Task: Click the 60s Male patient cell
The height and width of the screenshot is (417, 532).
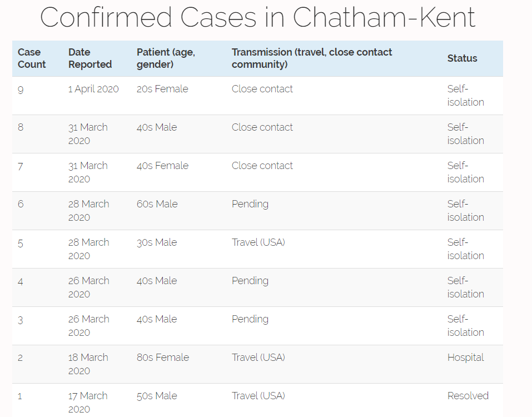Action: coord(157,204)
